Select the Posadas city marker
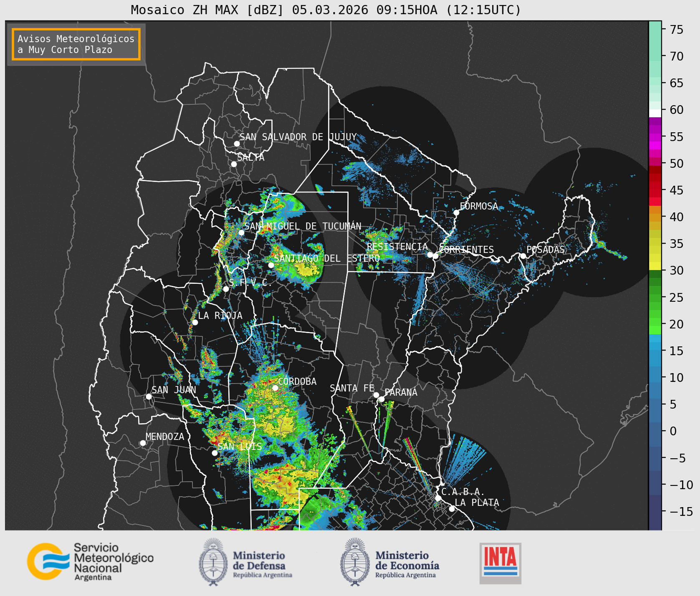This screenshot has height=596, width=700. [x=523, y=256]
